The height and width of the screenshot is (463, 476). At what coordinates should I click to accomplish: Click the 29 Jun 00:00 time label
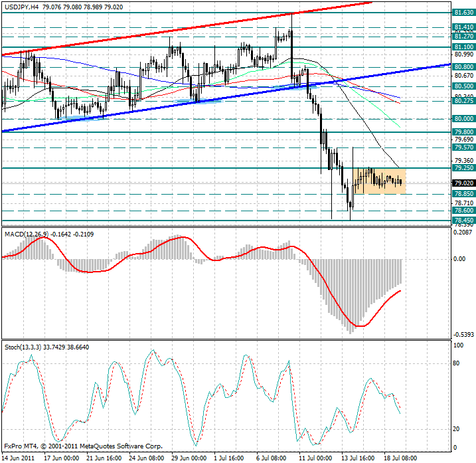click(x=191, y=458)
